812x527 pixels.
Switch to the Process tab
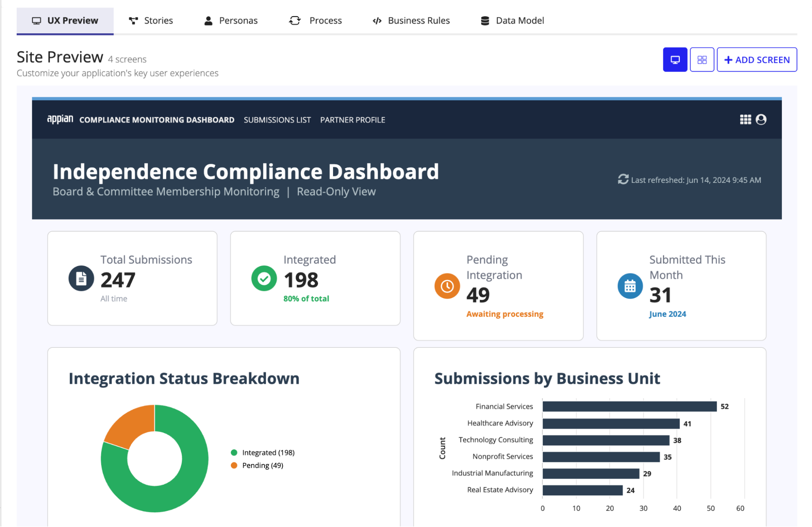click(315, 21)
